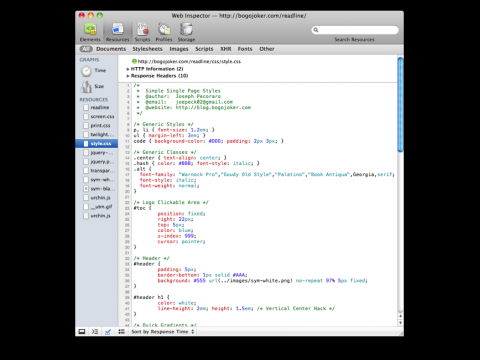Click the '#toc {' selector line
480x360 pixels.
[142, 208]
